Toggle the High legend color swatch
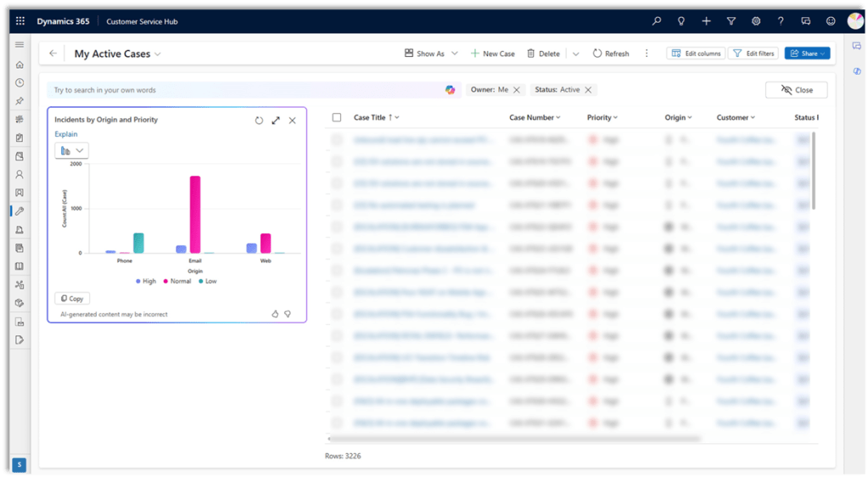The image size is (868, 477). (x=137, y=281)
